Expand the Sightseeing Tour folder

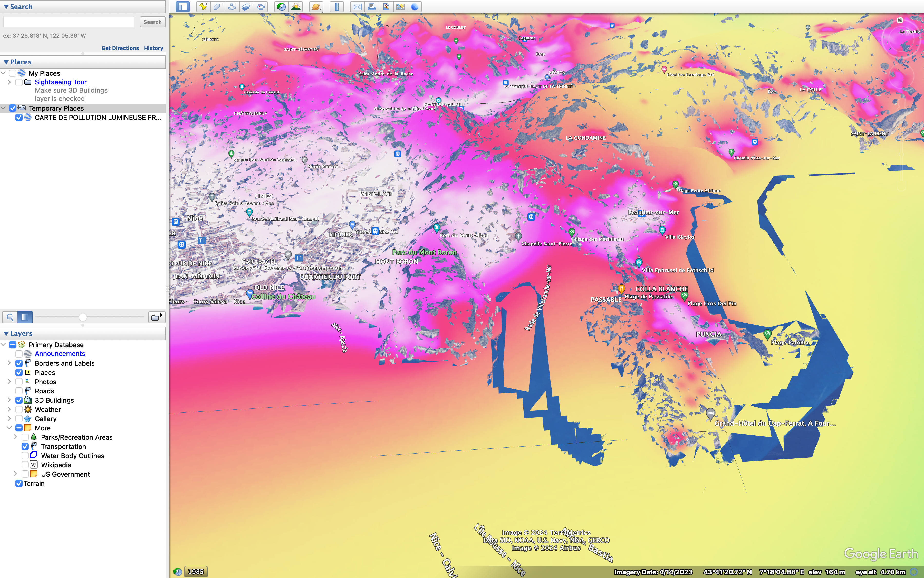click(x=9, y=82)
